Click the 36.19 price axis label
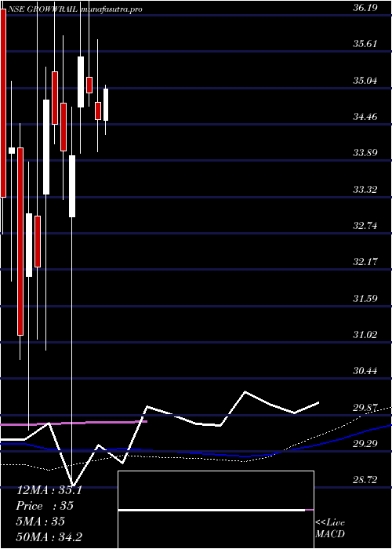Viewport: 392px width, 549px height. tap(365, 8)
